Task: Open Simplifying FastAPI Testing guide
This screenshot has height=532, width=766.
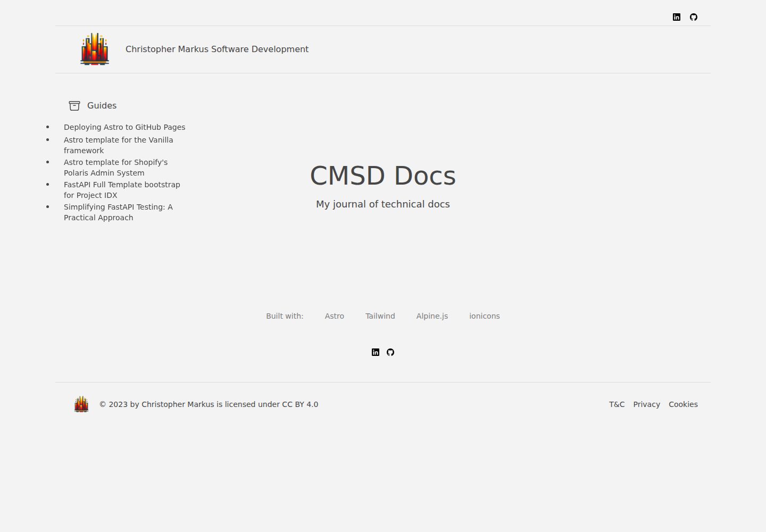Action: [118, 212]
